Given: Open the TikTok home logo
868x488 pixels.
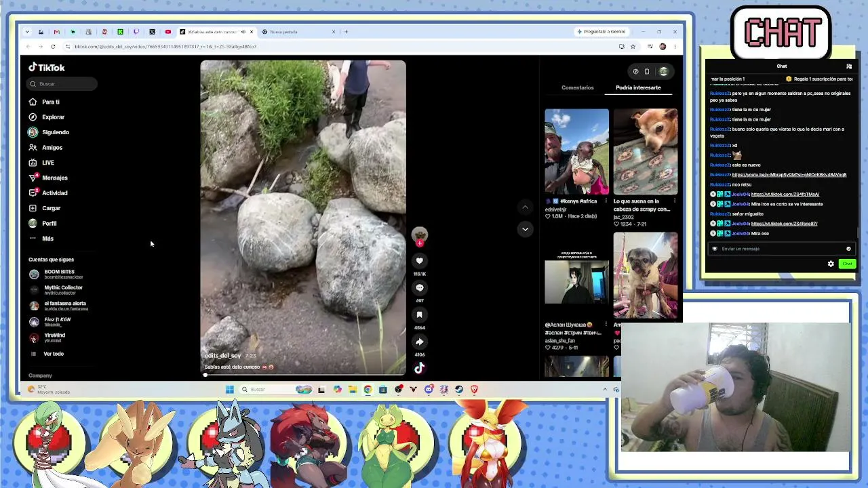Looking at the screenshot, I should pos(47,67).
